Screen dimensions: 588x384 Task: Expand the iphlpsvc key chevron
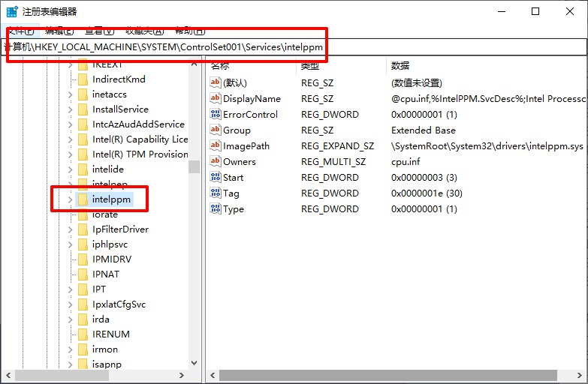point(71,244)
